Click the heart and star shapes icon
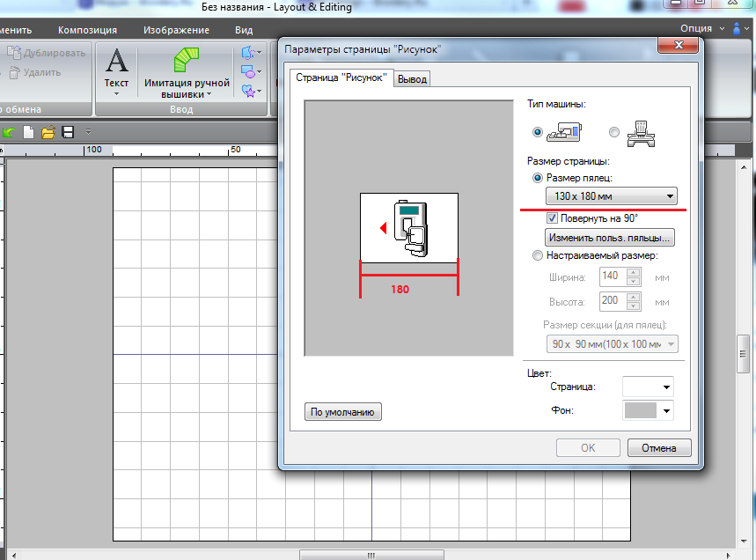The image size is (756, 560). 249,91
